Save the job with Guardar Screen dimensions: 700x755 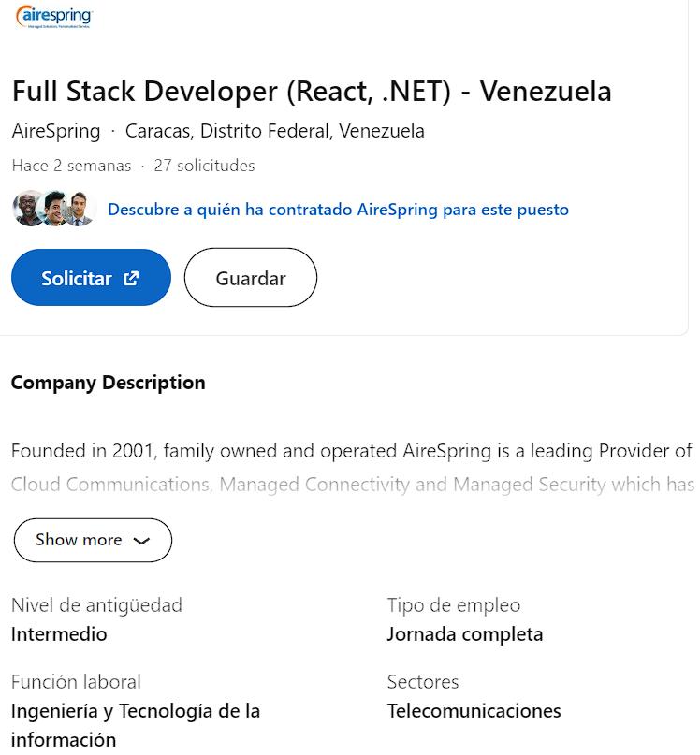tap(251, 278)
